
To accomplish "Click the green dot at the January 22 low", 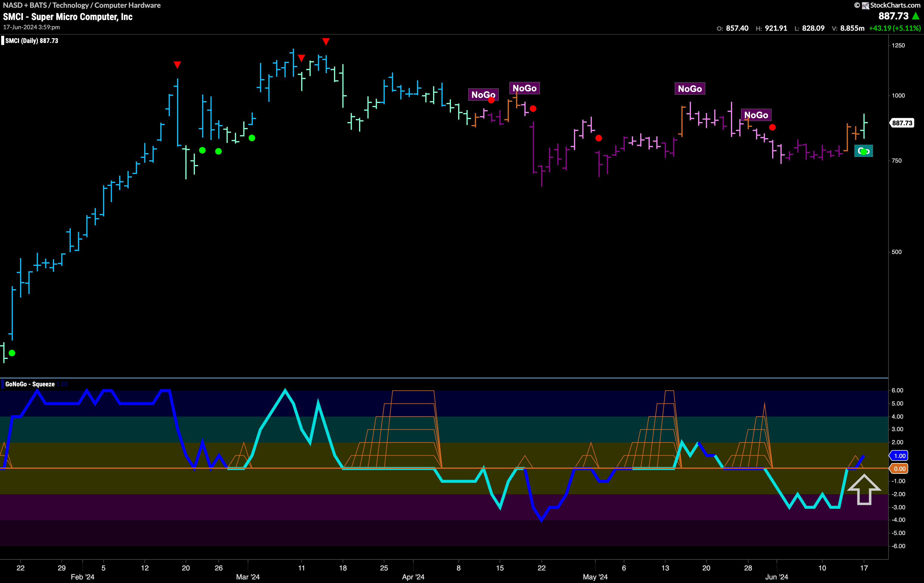I will pyautogui.click(x=12, y=353).
